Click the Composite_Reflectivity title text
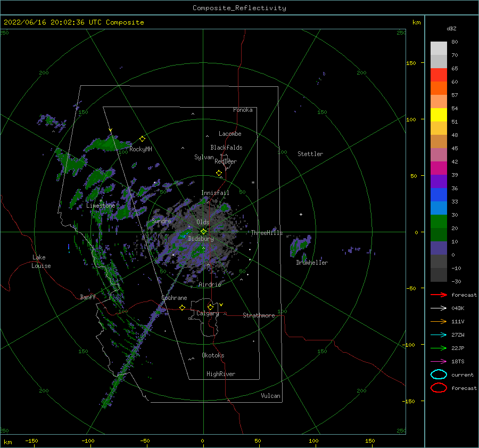This screenshot has width=479, height=448. [239, 8]
